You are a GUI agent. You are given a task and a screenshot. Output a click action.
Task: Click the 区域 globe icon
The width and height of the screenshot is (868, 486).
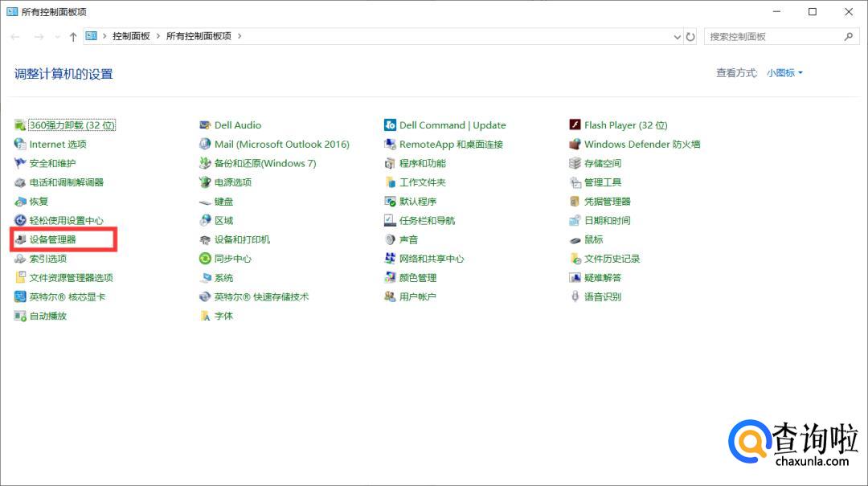[x=205, y=220]
